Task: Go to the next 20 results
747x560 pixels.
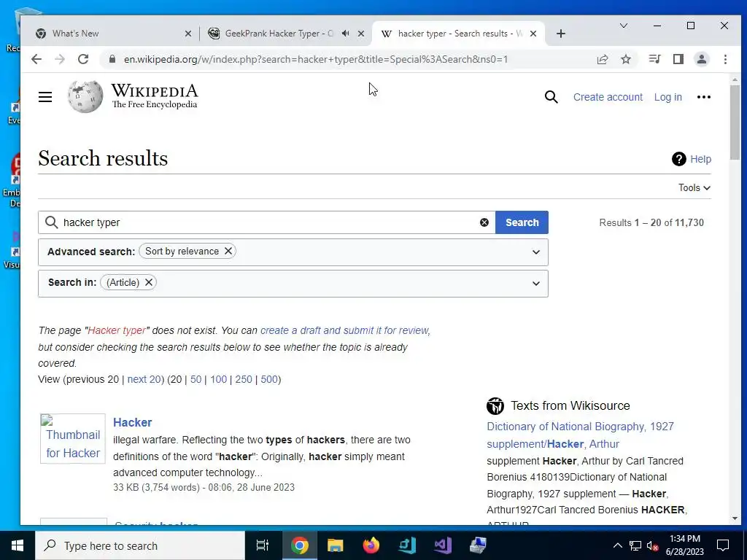Action: (144, 379)
